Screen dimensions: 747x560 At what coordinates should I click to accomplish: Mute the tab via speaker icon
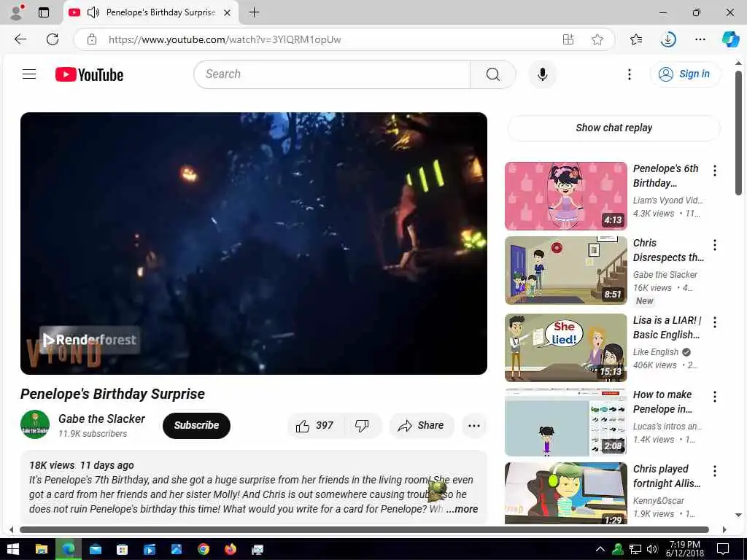click(93, 12)
